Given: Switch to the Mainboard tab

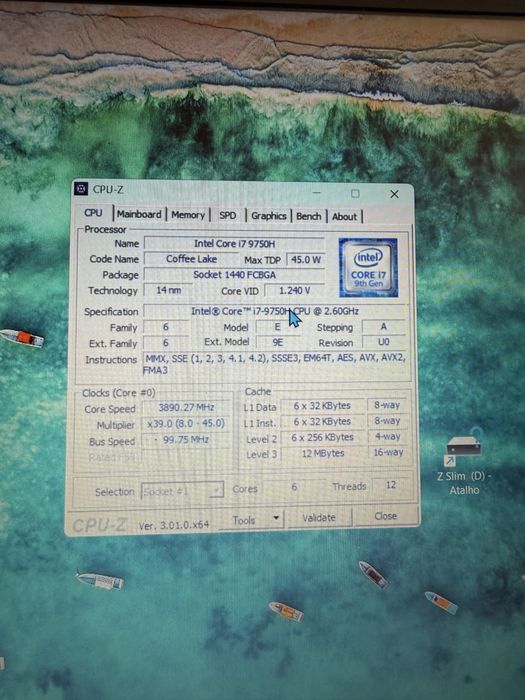Looking at the screenshot, I should tap(139, 214).
